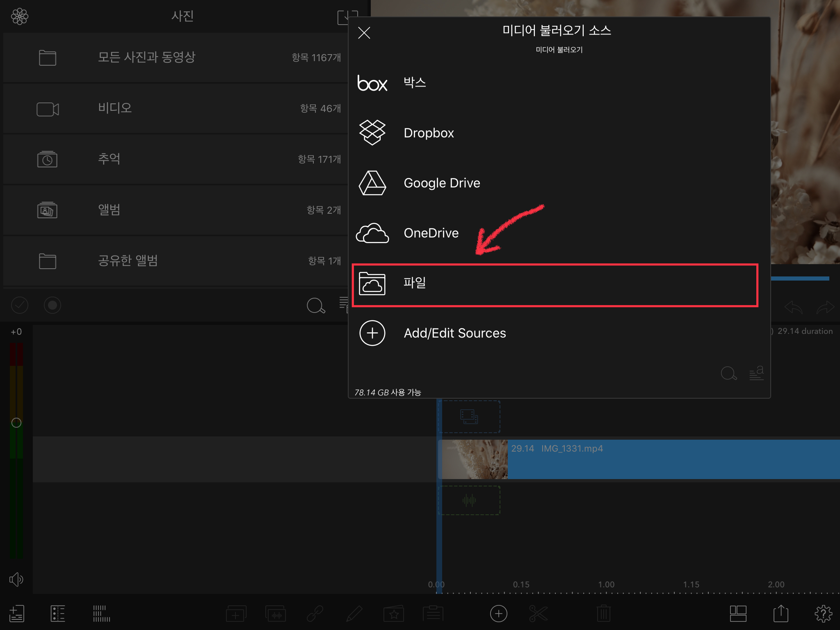Close the media import sources popup
The image size is (840, 630).
coord(364,33)
